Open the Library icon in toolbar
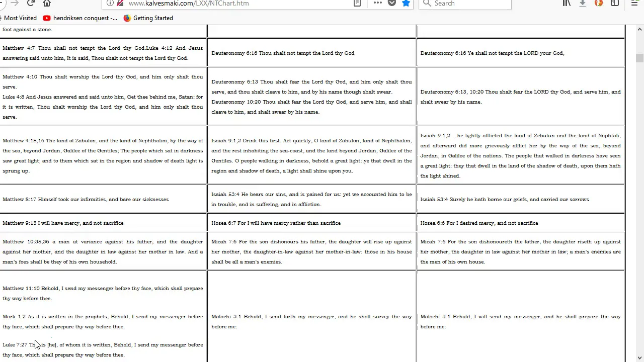The image size is (644, 362). 567,3
